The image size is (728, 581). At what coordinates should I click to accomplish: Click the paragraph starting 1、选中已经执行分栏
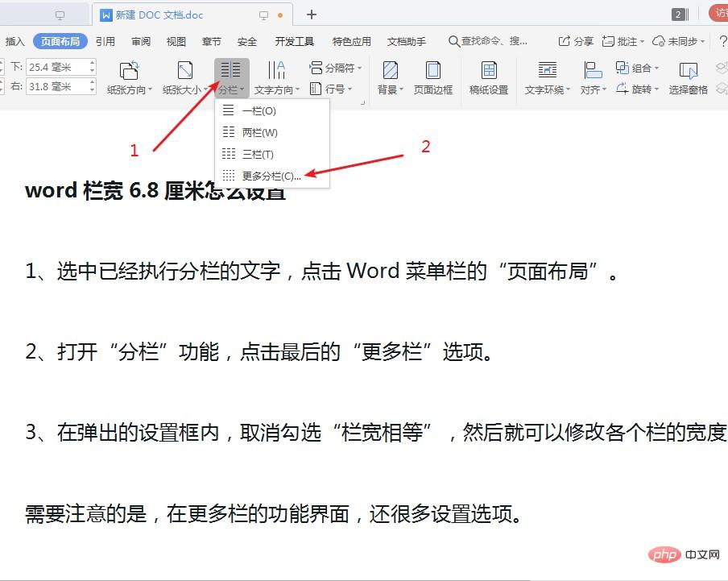click(x=322, y=271)
